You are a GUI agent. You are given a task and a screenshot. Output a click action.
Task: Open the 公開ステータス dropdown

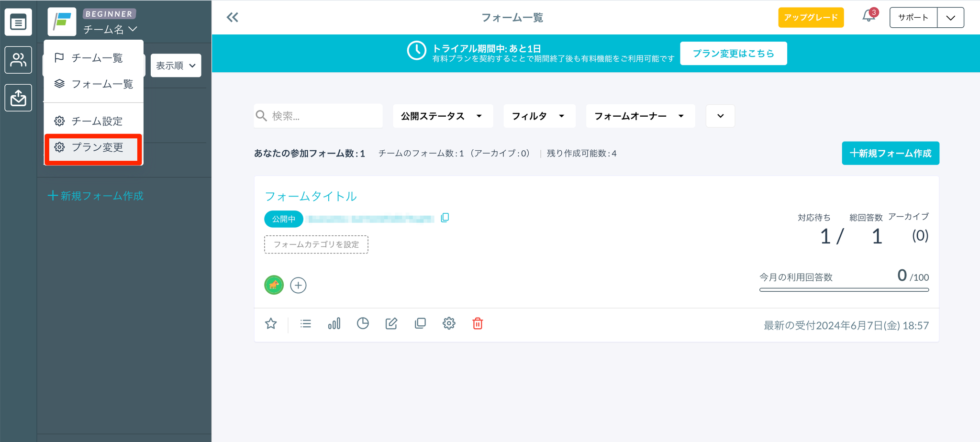coord(443,116)
